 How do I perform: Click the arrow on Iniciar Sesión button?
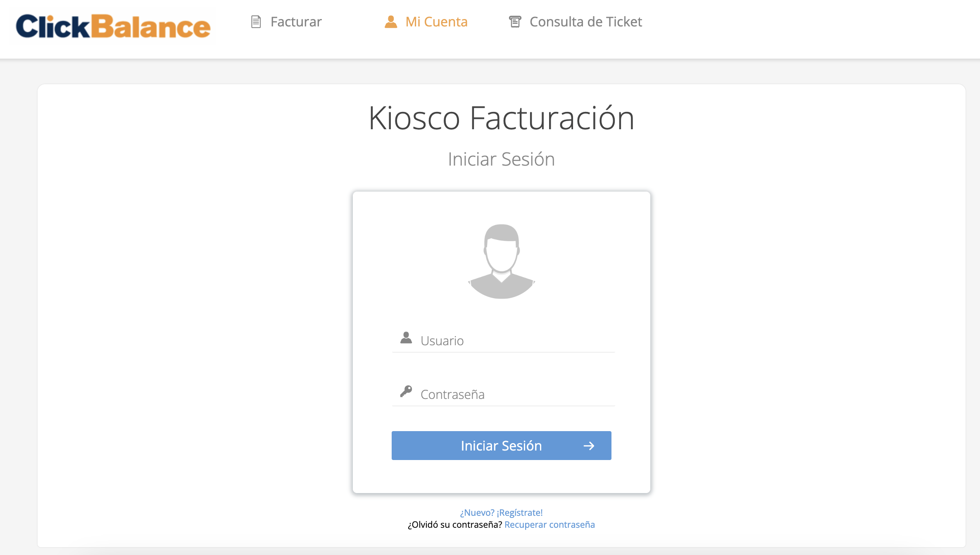pos(589,446)
